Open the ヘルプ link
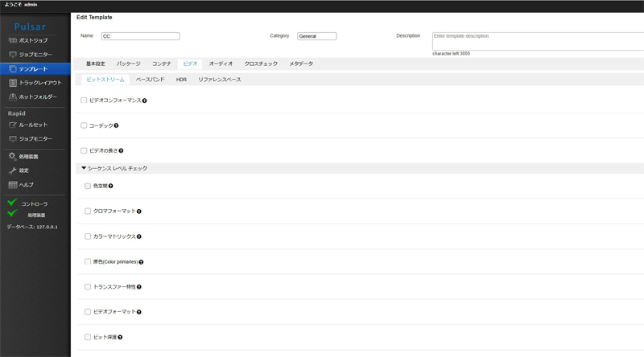This screenshot has height=357, width=644. coord(27,185)
